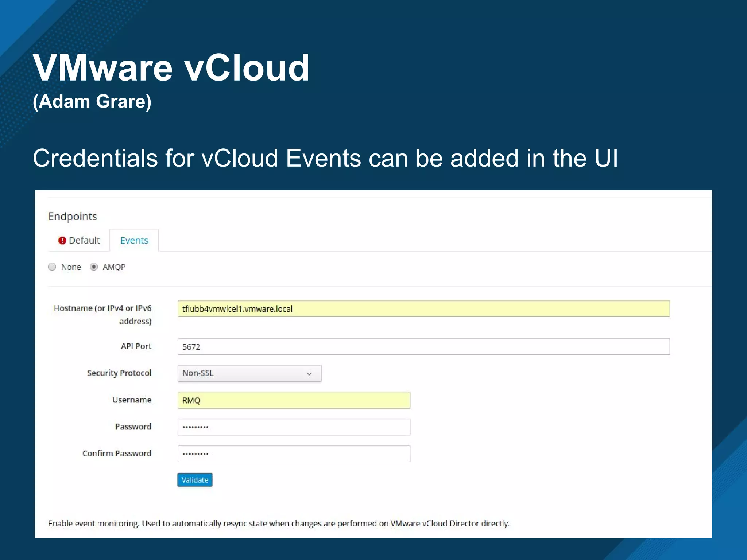This screenshot has height=560, width=747.
Task: Click the Endpoints section heading
Action: tap(73, 217)
